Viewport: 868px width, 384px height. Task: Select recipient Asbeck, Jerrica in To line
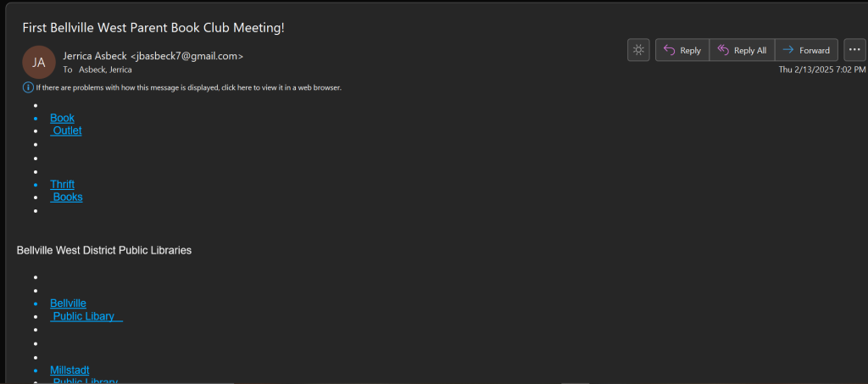pos(105,70)
